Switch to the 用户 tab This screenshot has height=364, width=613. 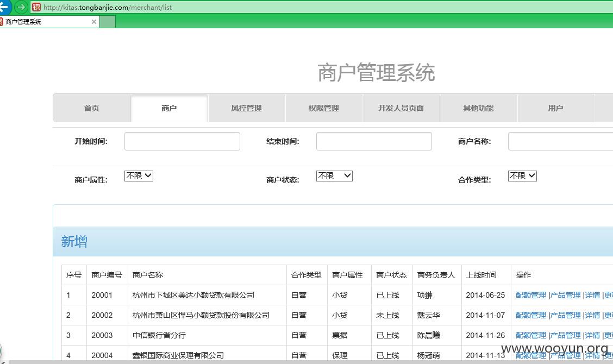(555, 108)
